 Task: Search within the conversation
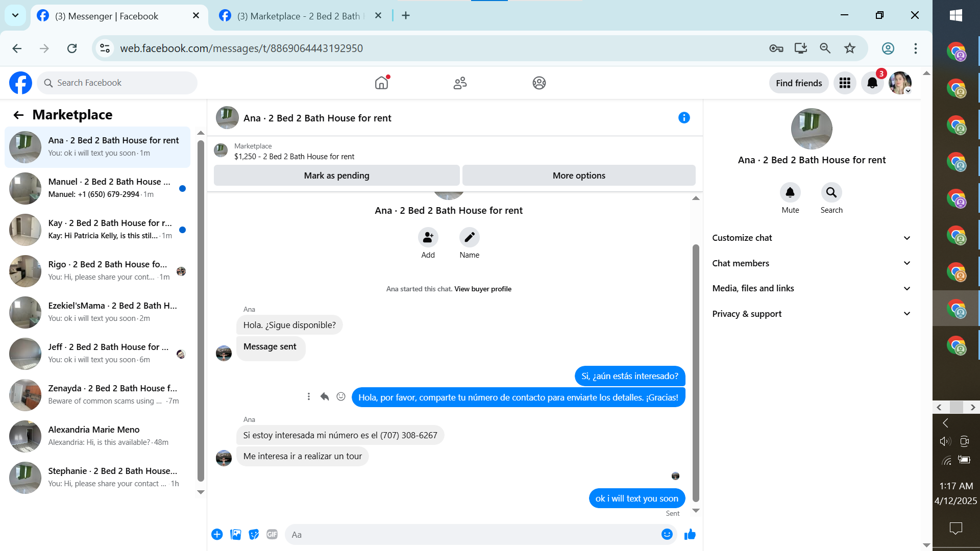tap(831, 192)
